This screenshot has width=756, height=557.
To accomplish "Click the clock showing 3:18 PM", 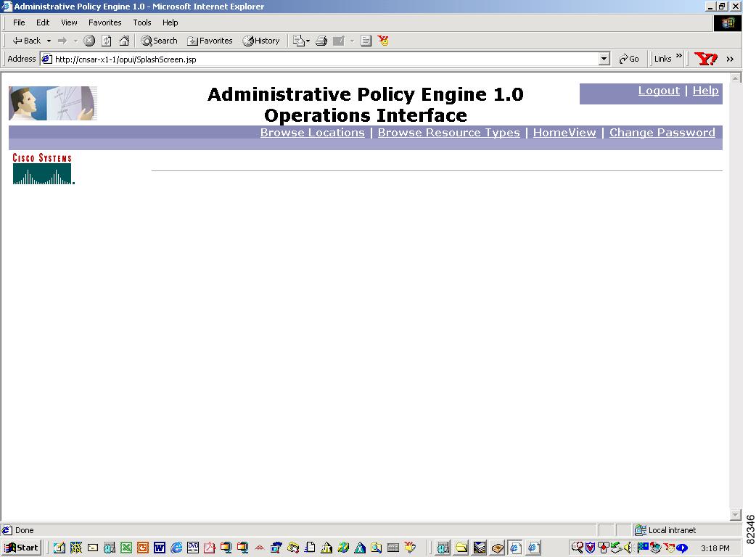I will pos(715,548).
